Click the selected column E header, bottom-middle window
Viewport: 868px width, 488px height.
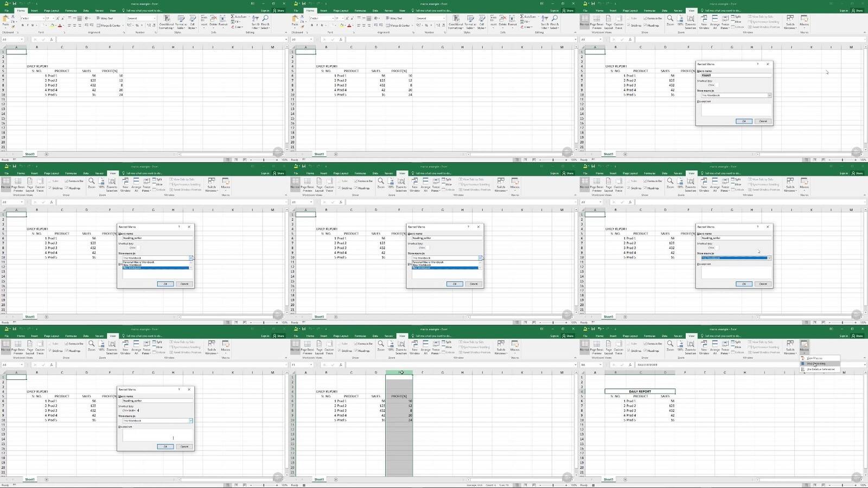tap(399, 372)
